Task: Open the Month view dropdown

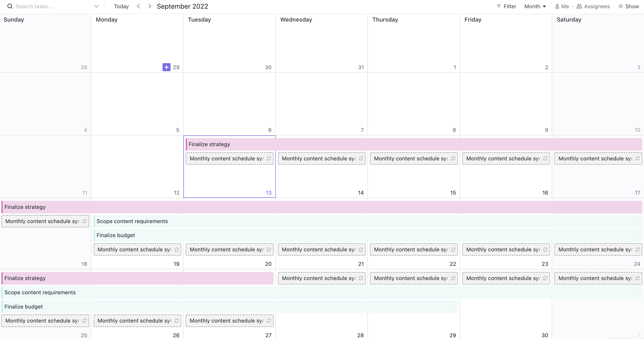Action: coord(535,6)
